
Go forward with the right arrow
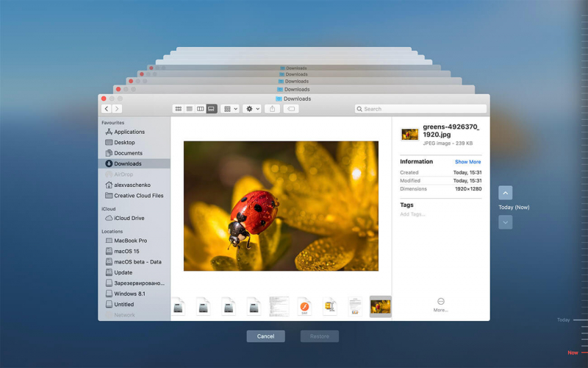point(117,109)
